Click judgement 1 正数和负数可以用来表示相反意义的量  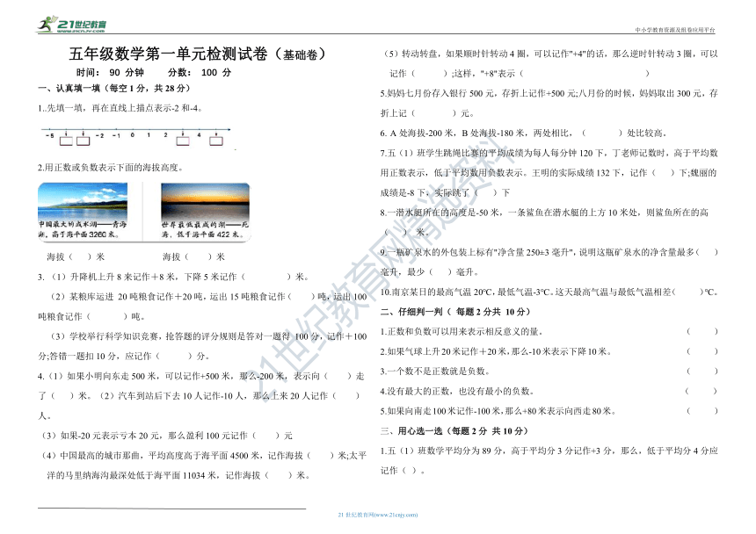(x=462, y=332)
